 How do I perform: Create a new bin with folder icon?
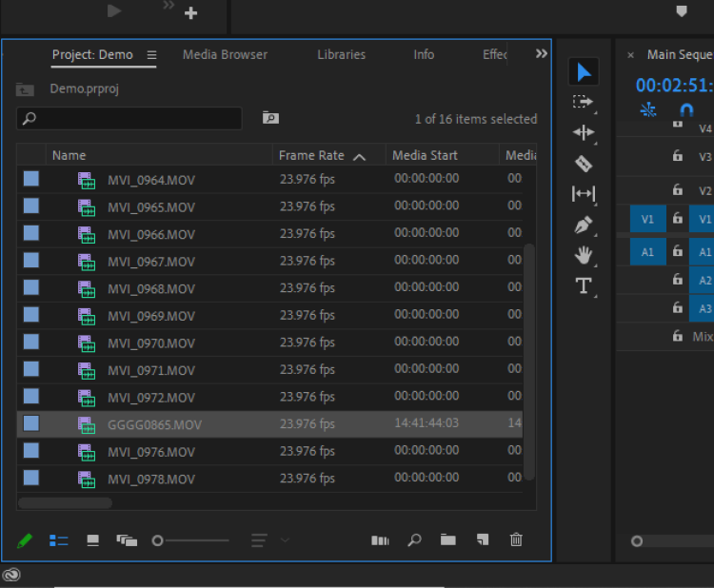click(447, 539)
